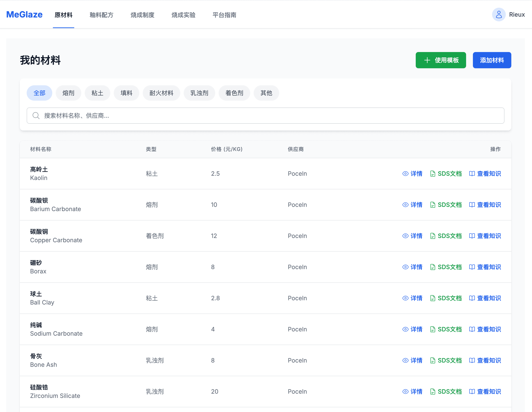Viewport: 532px width, 412px height.
Task: Open 查看知识 for Barium Carbonate
Action: pos(485,205)
